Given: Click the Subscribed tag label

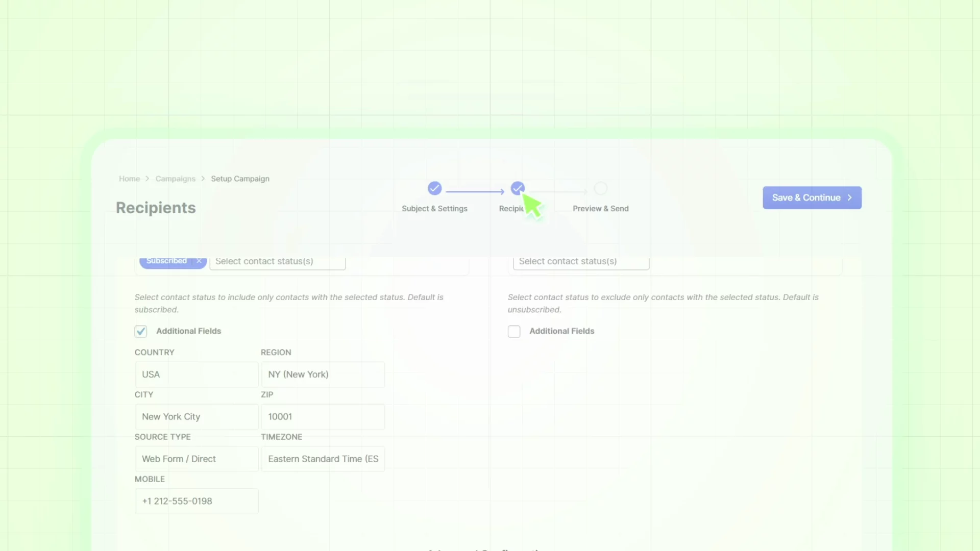Looking at the screenshot, I should (x=166, y=261).
